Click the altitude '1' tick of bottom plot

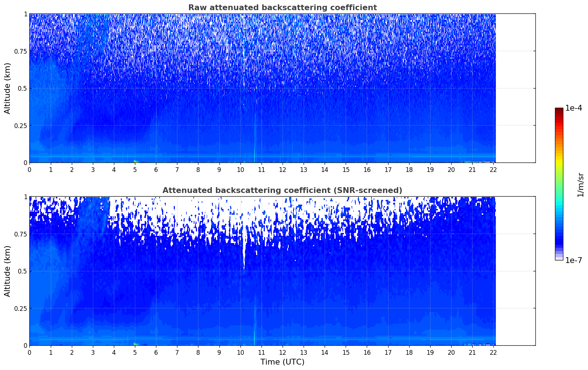[25, 197]
